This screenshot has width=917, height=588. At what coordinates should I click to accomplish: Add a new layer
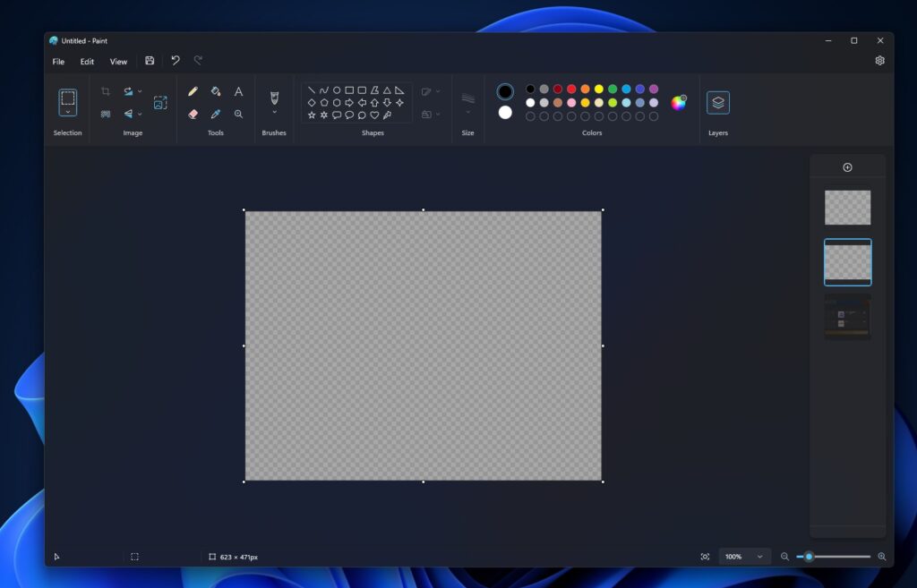pyautogui.click(x=847, y=166)
